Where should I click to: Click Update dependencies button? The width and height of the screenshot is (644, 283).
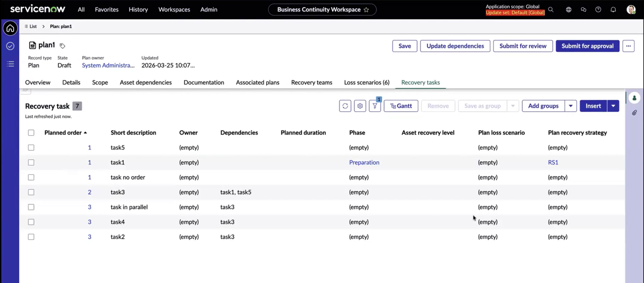pos(455,46)
